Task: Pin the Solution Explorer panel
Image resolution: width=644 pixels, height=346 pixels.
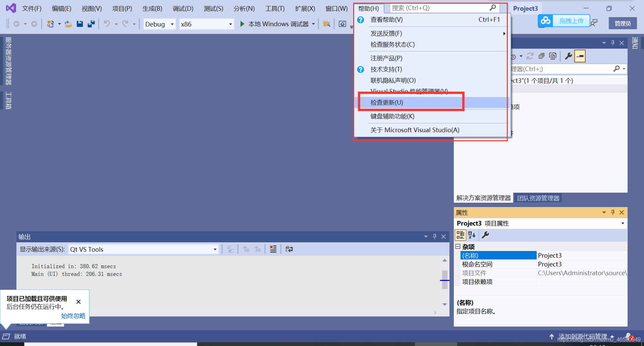Action: [613, 43]
